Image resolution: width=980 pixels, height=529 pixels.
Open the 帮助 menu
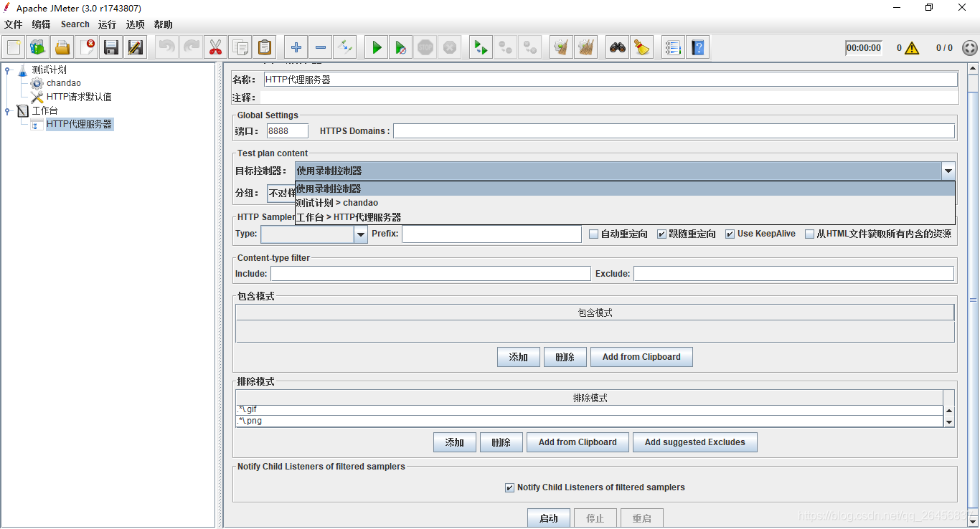pyautogui.click(x=163, y=24)
